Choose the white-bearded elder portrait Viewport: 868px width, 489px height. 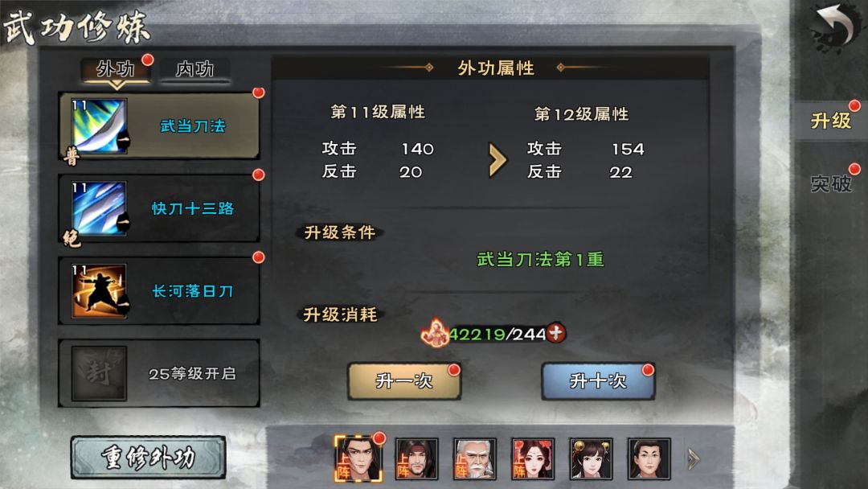coord(475,458)
